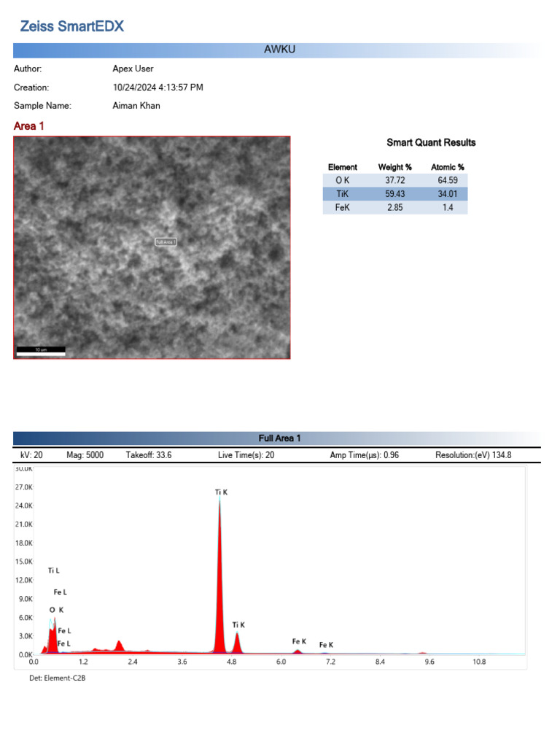Click titanium atomic value 34.01
Viewport: 560px width, 747px height.
(448, 194)
